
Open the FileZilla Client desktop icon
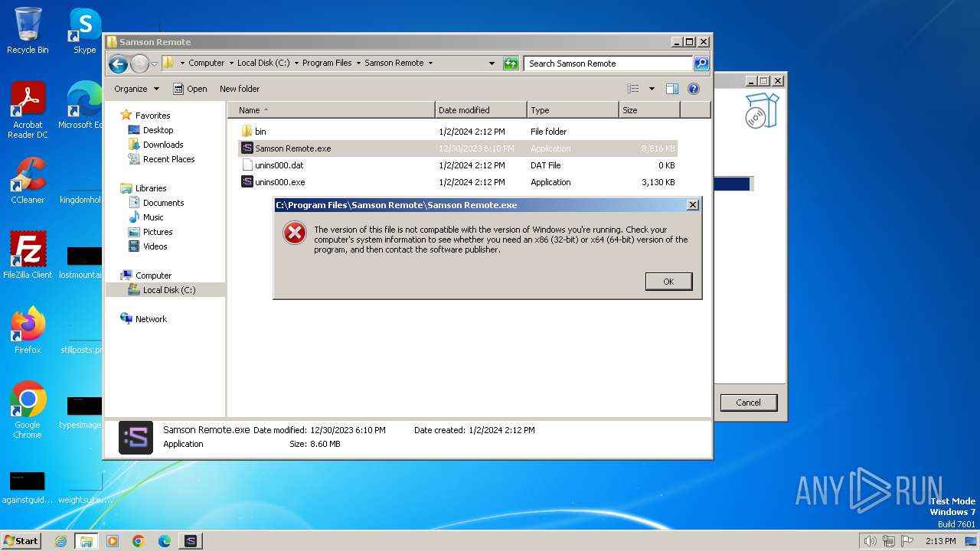[x=28, y=256]
